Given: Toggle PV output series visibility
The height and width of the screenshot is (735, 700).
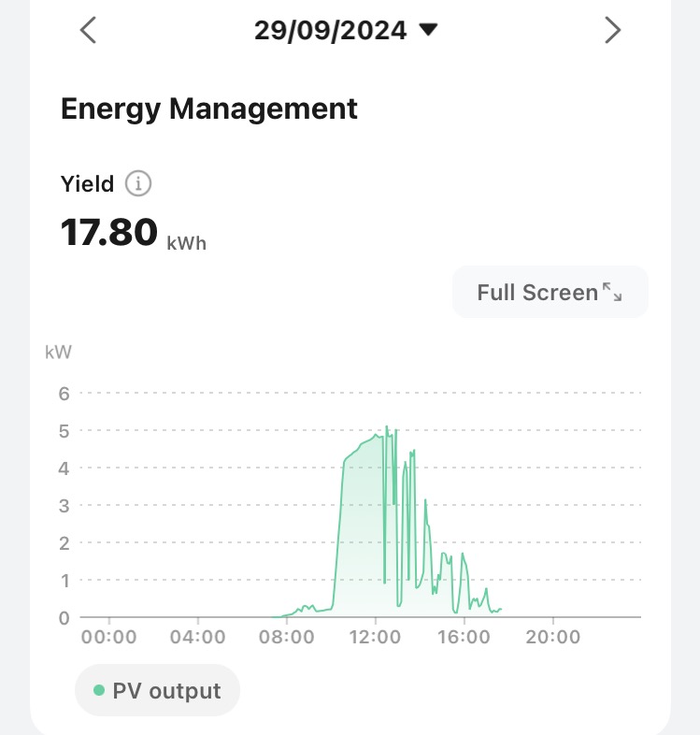Looking at the screenshot, I should [158, 691].
